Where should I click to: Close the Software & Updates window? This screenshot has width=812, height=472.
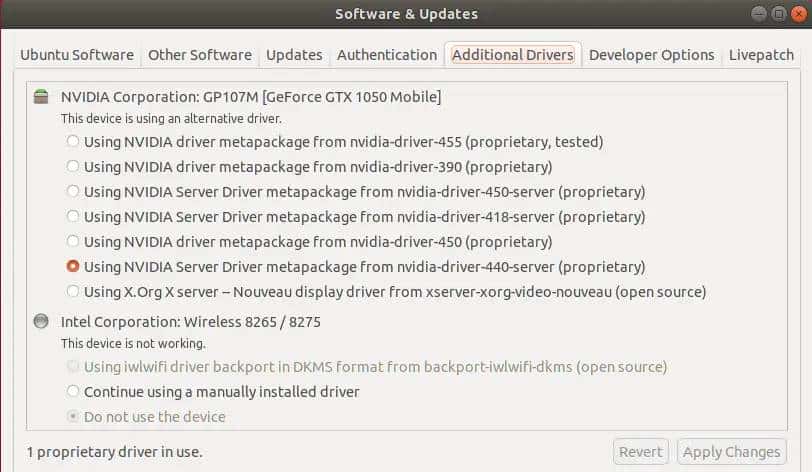click(800, 13)
